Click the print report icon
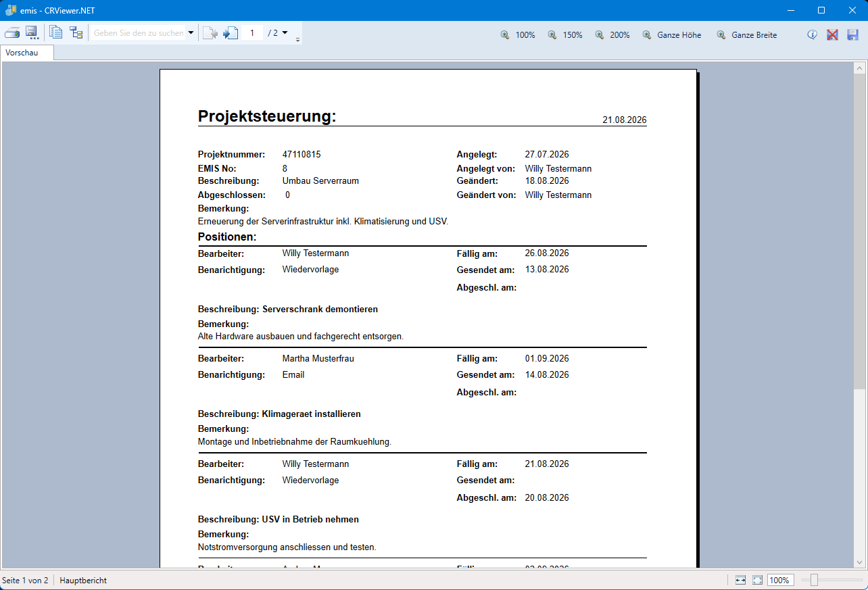The height and width of the screenshot is (590, 868). 12,33
